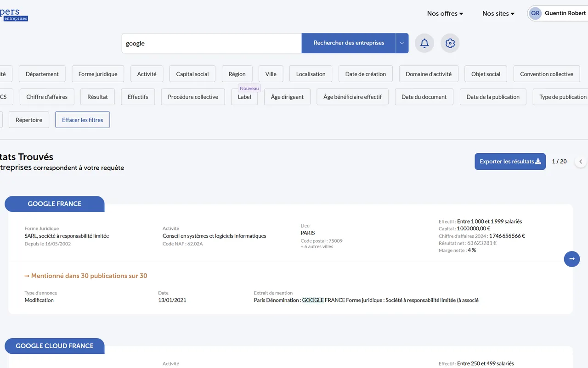Click 'Conseil en systèmes et logiciels informatiques'
The image size is (588, 368).
(215, 236)
